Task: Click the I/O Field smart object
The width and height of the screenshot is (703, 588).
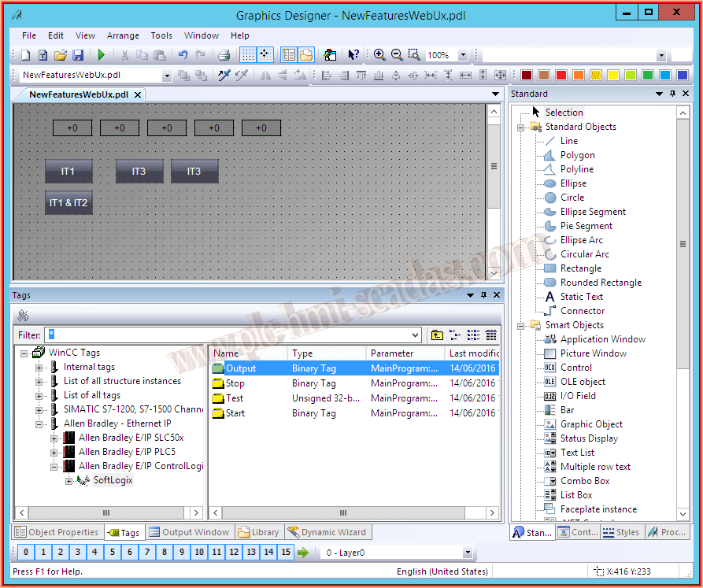Action: [x=577, y=396]
